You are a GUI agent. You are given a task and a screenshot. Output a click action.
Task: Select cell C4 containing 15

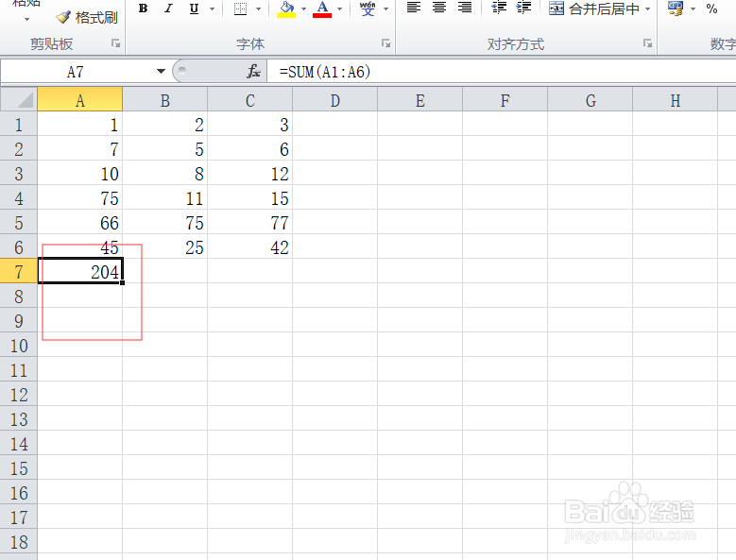pos(250,197)
